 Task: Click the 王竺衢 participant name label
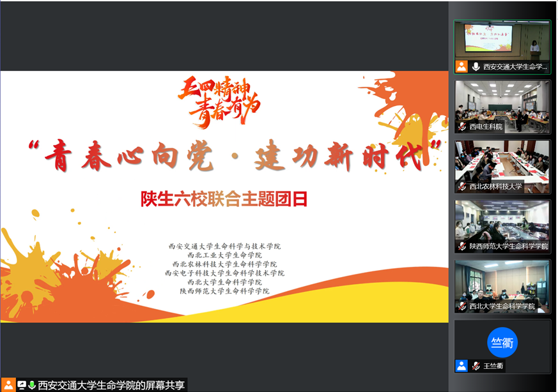493,366
